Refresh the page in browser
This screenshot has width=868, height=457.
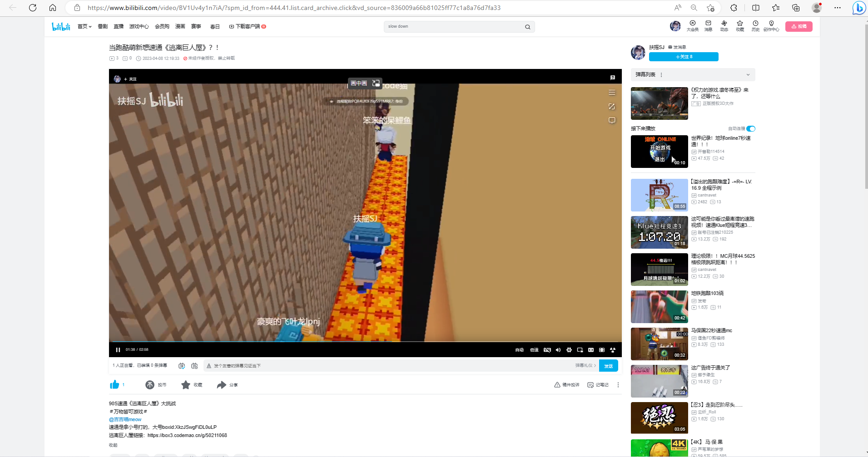click(x=33, y=8)
